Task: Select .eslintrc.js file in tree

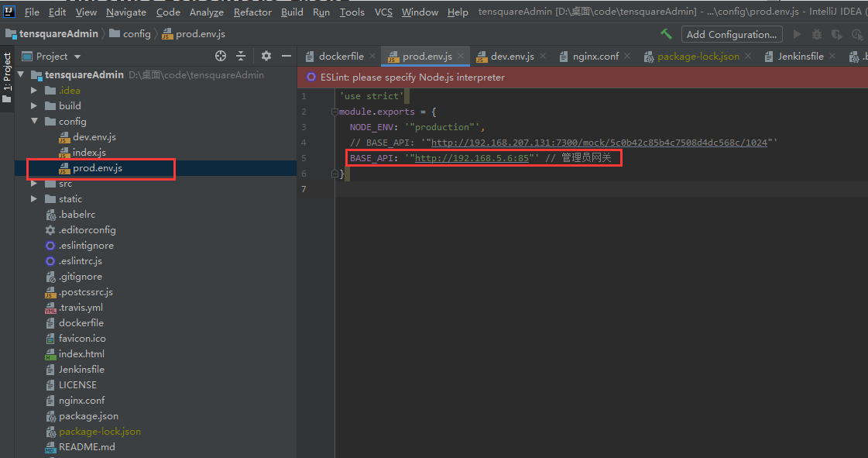Action: [x=81, y=260]
